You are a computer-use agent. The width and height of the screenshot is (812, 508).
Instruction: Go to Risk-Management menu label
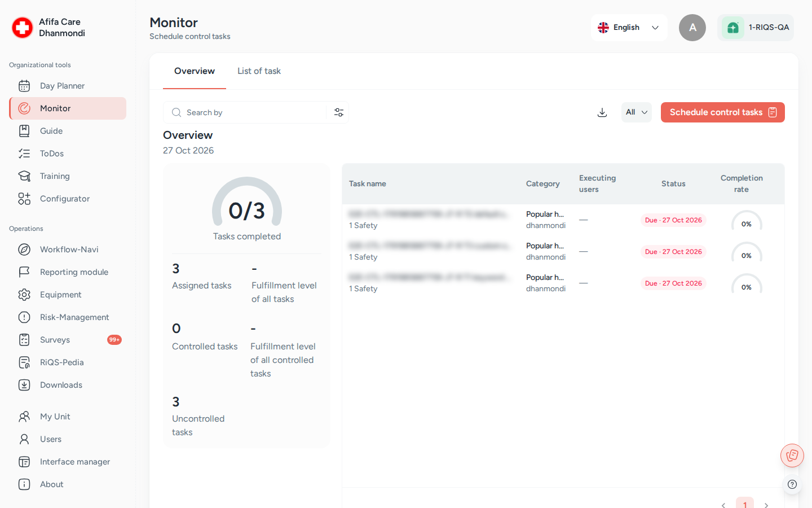click(x=74, y=317)
